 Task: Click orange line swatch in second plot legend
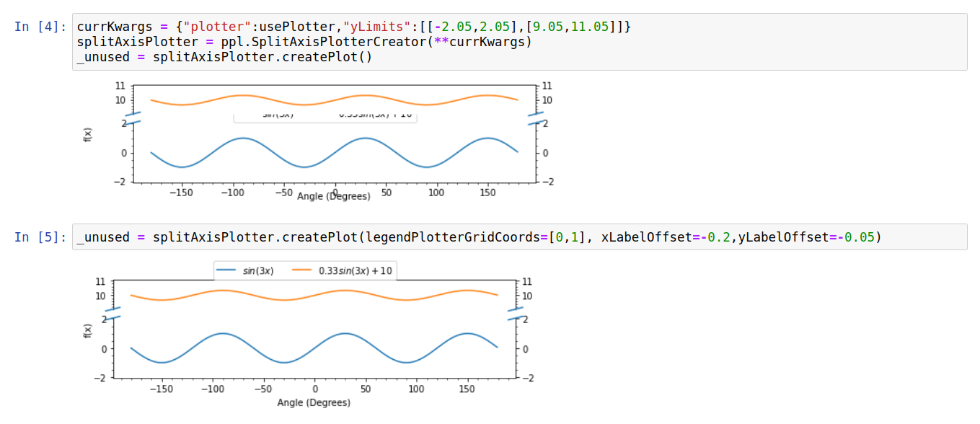coord(302,270)
